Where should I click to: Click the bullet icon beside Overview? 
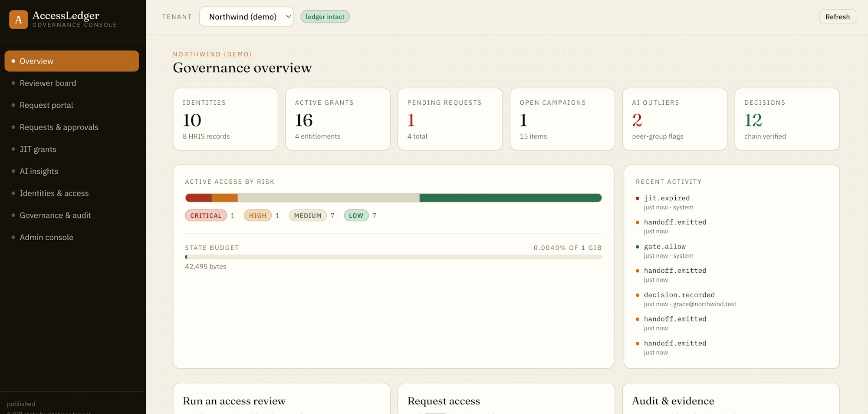coord(13,61)
